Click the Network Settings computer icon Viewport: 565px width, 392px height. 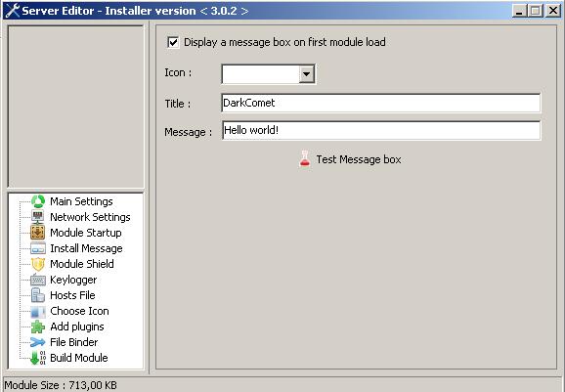(38, 217)
